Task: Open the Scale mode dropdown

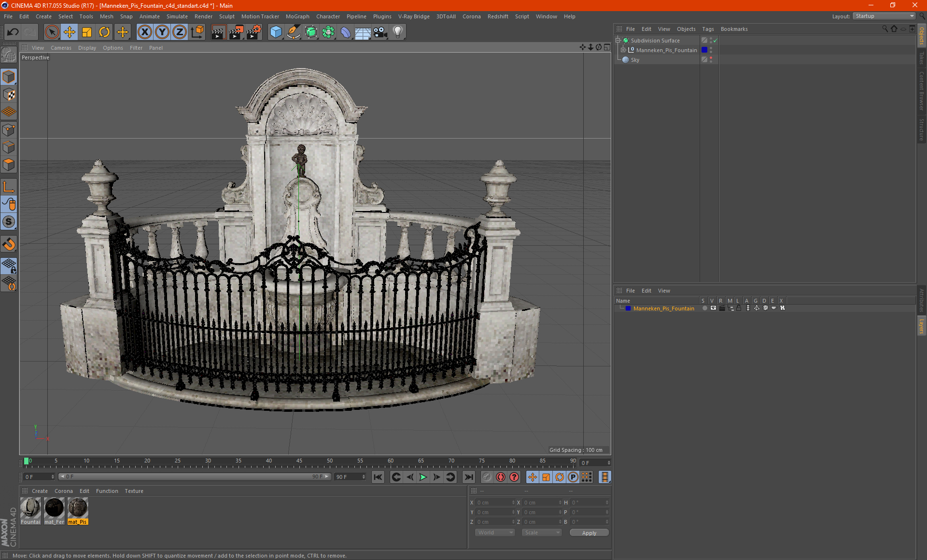Action: [542, 532]
